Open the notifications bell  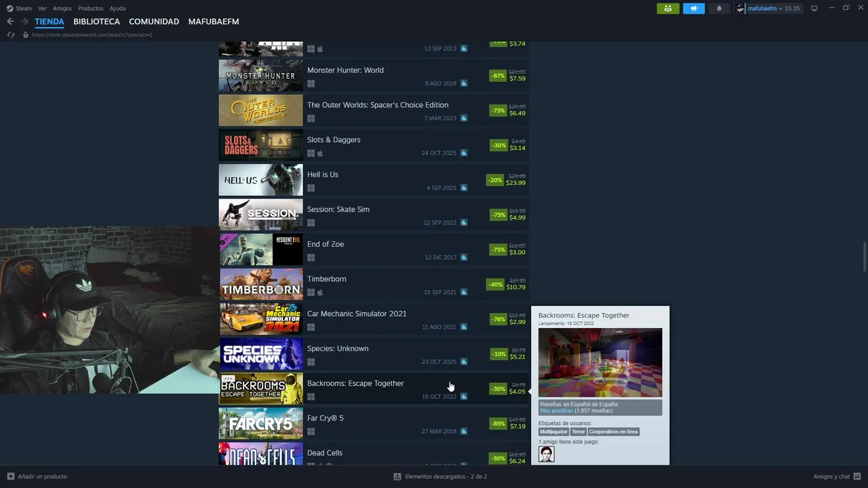tap(719, 8)
